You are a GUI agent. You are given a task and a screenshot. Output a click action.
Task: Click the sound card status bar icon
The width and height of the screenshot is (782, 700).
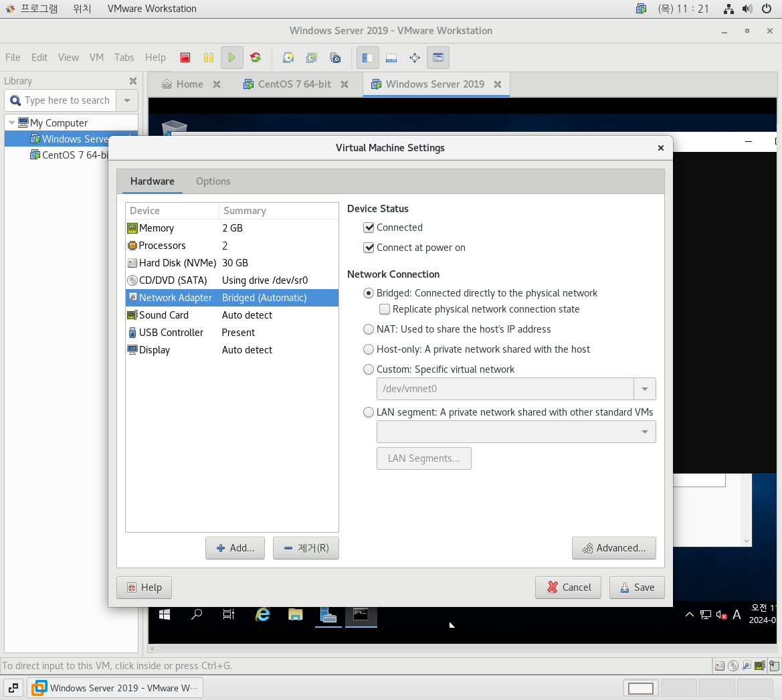point(760,666)
